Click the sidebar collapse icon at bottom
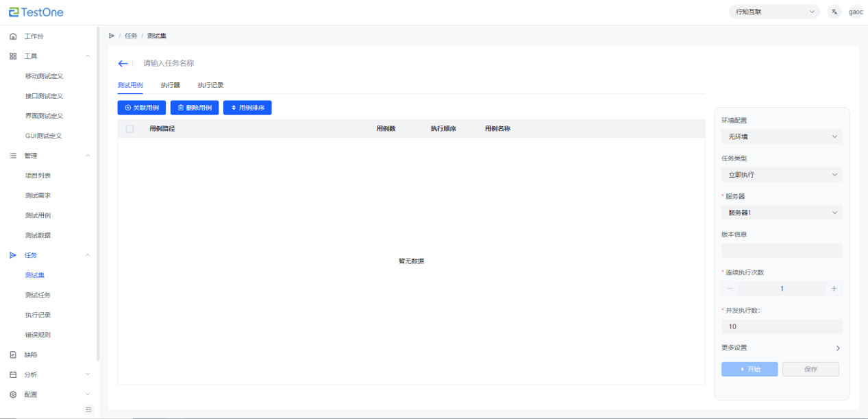 88,409
